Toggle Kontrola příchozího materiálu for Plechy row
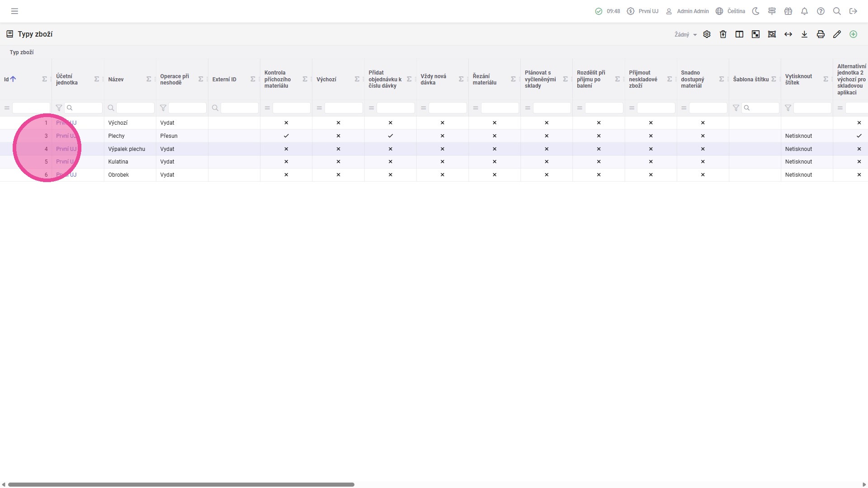Viewport: 868px width, 488px height. pos(286,136)
